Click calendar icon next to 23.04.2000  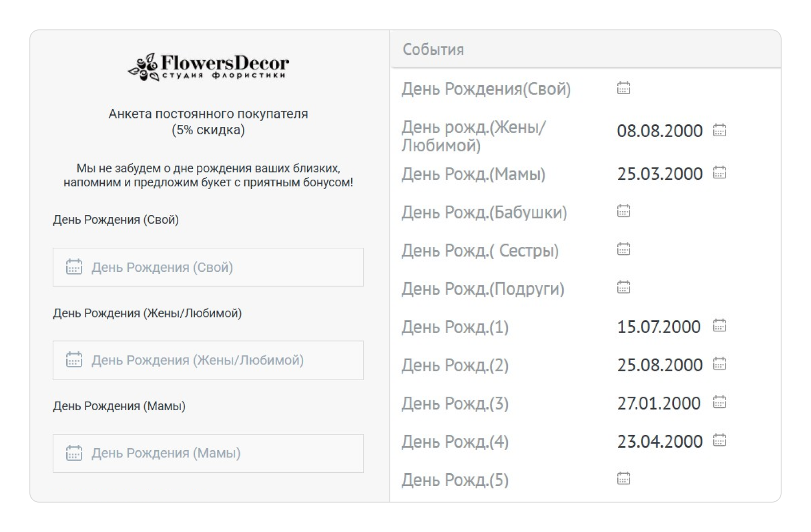coord(719,440)
